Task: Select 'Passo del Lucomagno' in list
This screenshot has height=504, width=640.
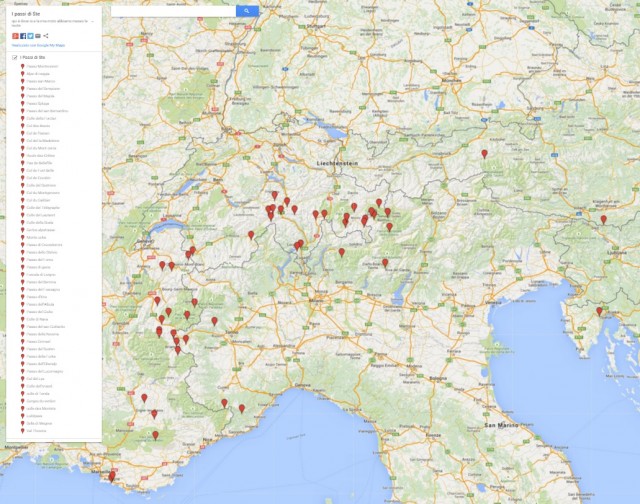Action: click(46, 371)
